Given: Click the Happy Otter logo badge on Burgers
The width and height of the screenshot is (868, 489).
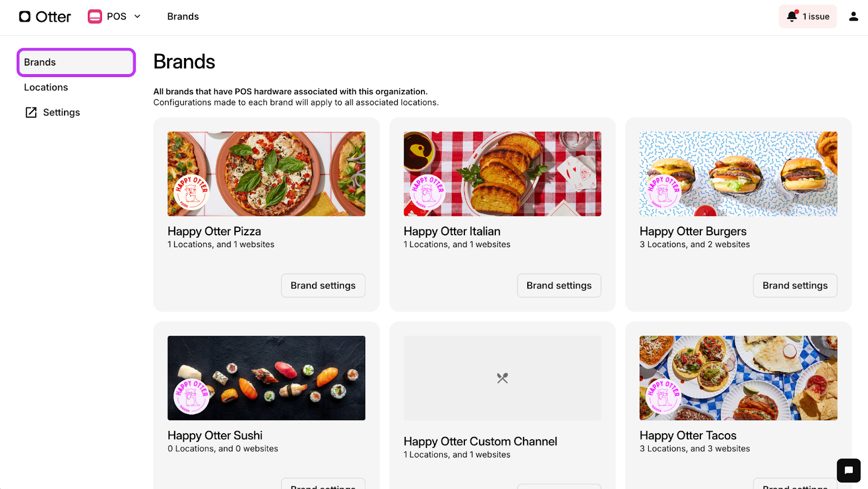Looking at the screenshot, I should 663,191.
